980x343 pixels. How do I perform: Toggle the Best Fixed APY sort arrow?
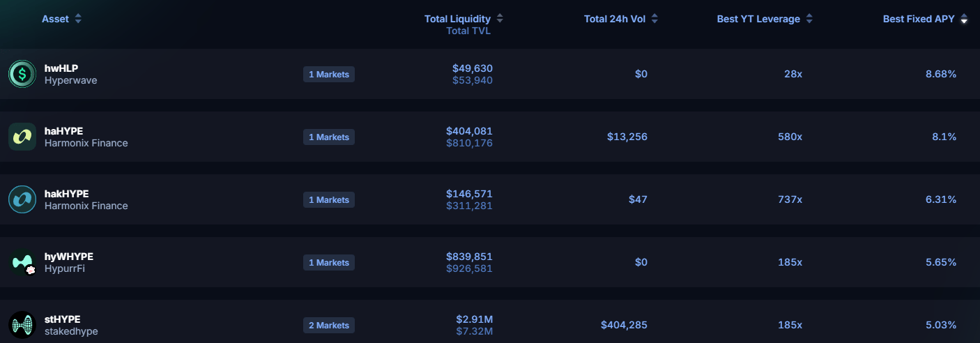pos(964,20)
